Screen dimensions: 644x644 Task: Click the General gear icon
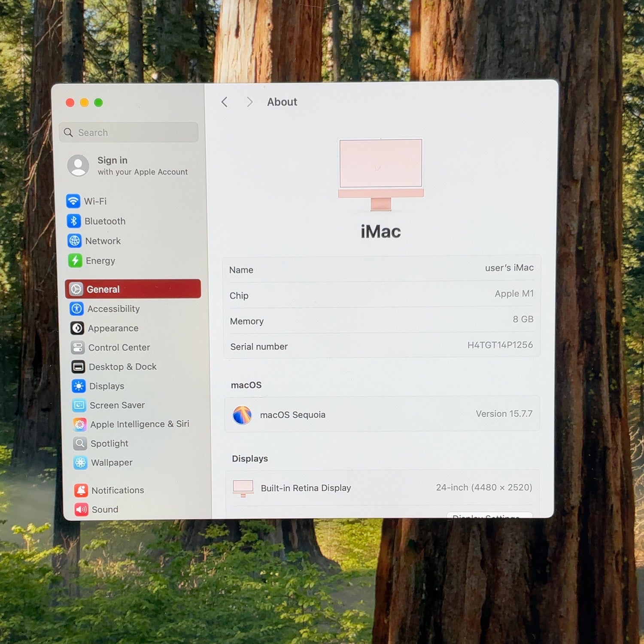tap(76, 289)
